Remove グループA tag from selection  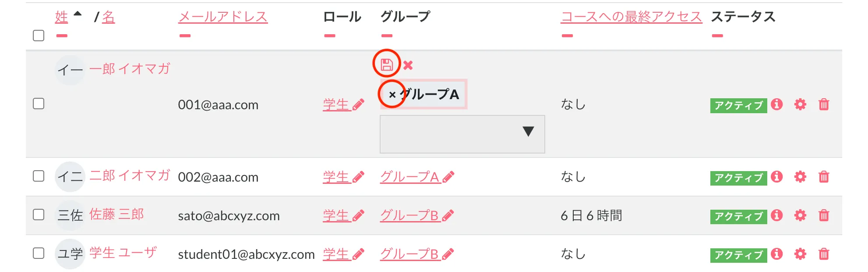(x=392, y=94)
